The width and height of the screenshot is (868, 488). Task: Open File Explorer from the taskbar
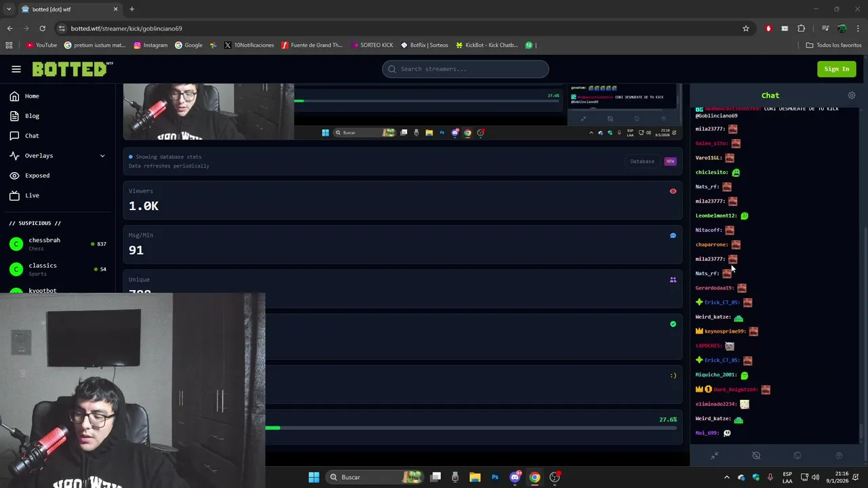coord(475,477)
